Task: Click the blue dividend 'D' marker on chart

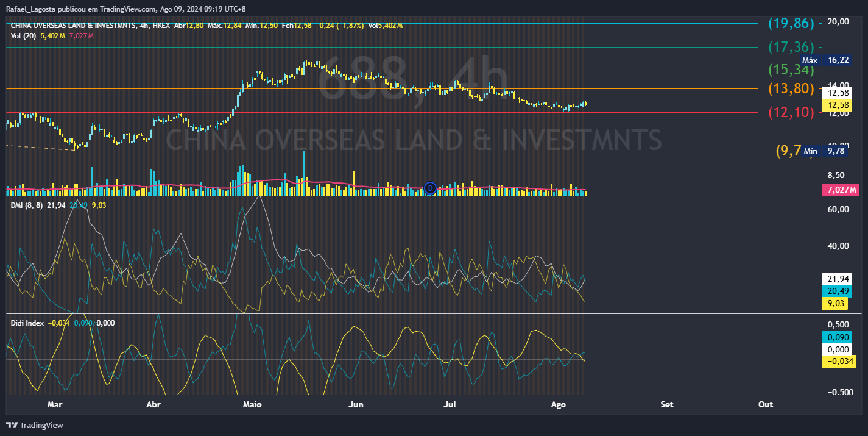Action: click(430, 187)
